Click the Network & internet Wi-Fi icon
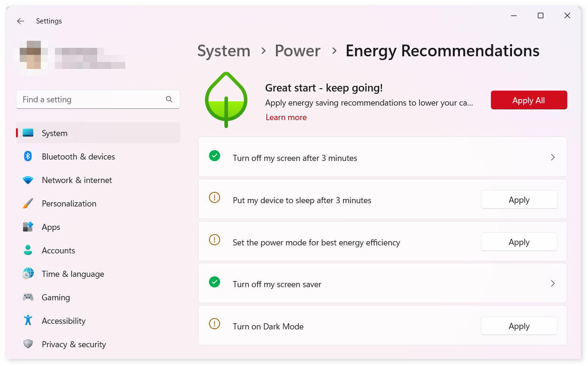The height and width of the screenshot is (366, 588). pyautogui.click(x=28, y=180)
